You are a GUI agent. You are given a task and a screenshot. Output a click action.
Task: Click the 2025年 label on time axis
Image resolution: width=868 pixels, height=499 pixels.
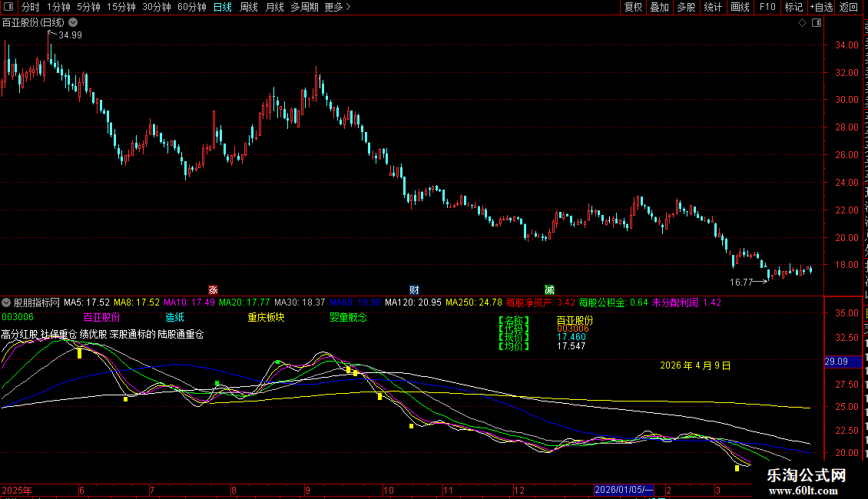17,491
